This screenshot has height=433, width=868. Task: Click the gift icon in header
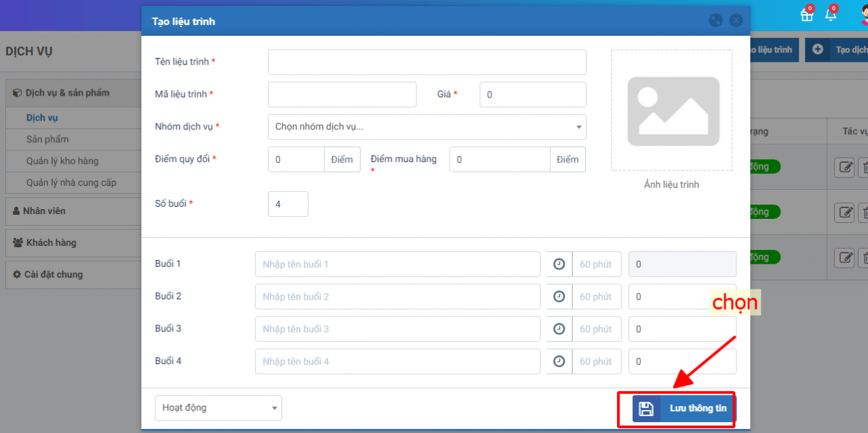click(x=806, y=15)
